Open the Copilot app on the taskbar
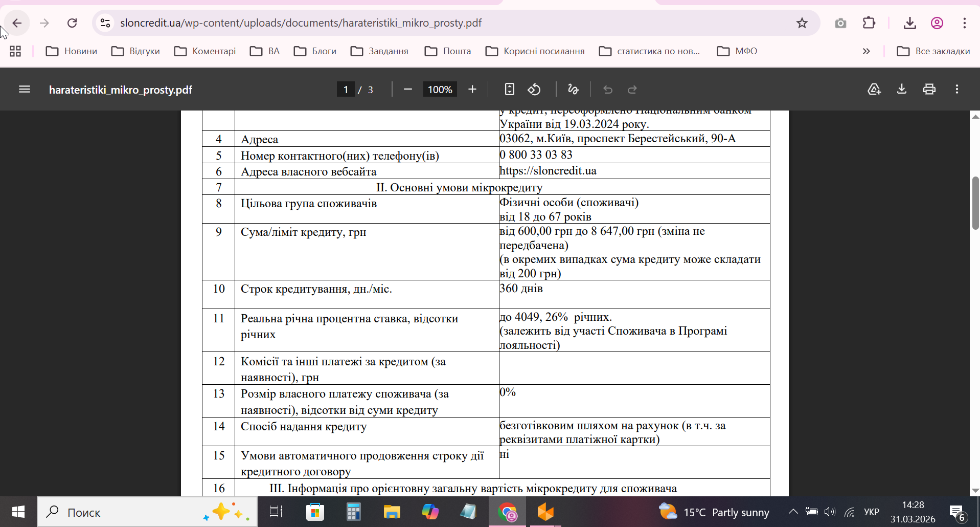The image size is (980, 527). click(x=430, y=512)
